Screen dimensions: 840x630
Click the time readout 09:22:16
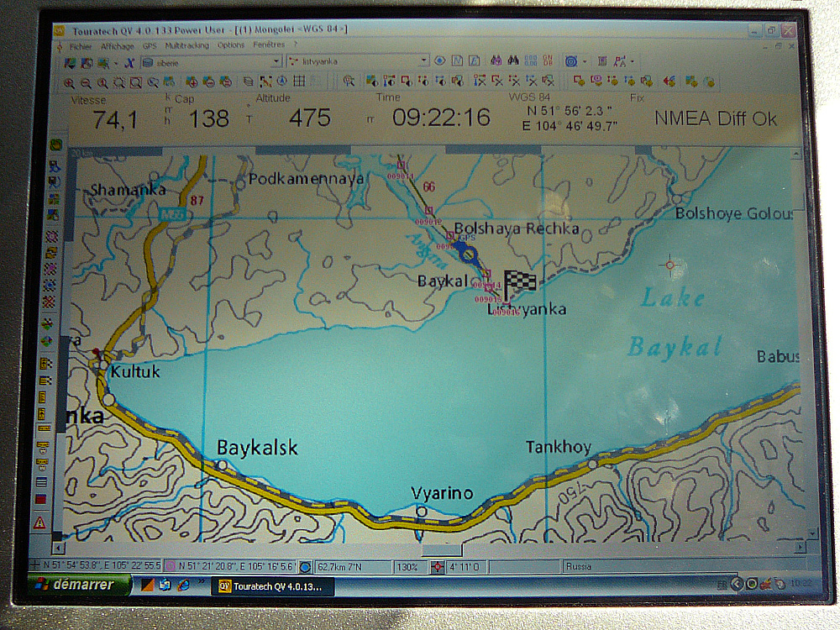pyautogui.click(x=441, y=118)
